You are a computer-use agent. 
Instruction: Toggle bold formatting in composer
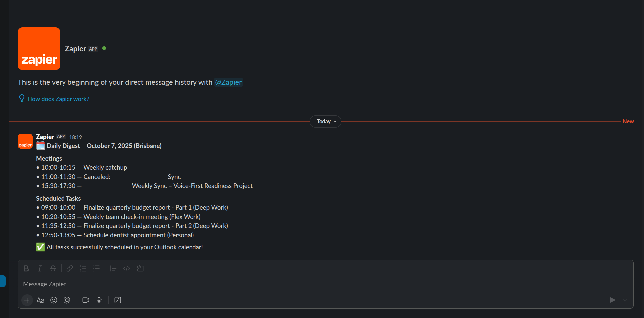[26, 268]
